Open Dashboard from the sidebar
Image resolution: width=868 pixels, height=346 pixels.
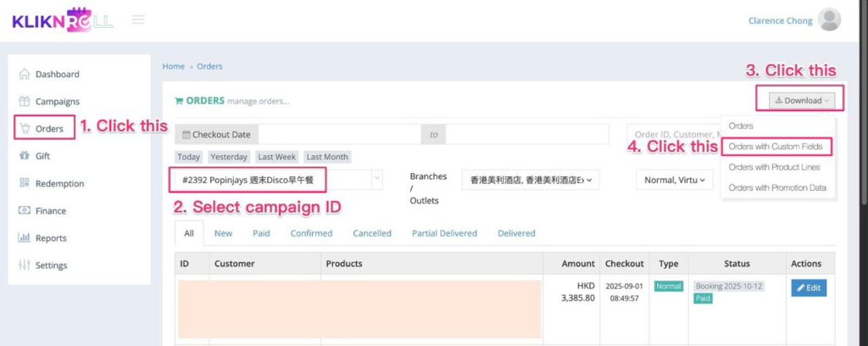[57, 74]
